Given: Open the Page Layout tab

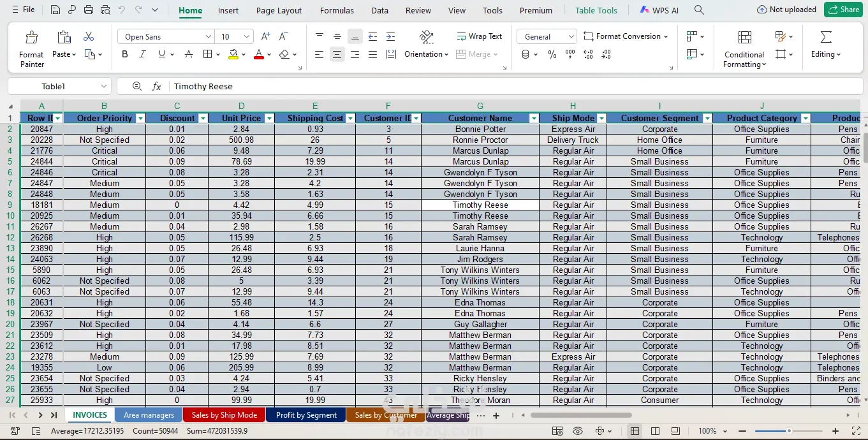Looking at the screenshot, I should point(279,10).
